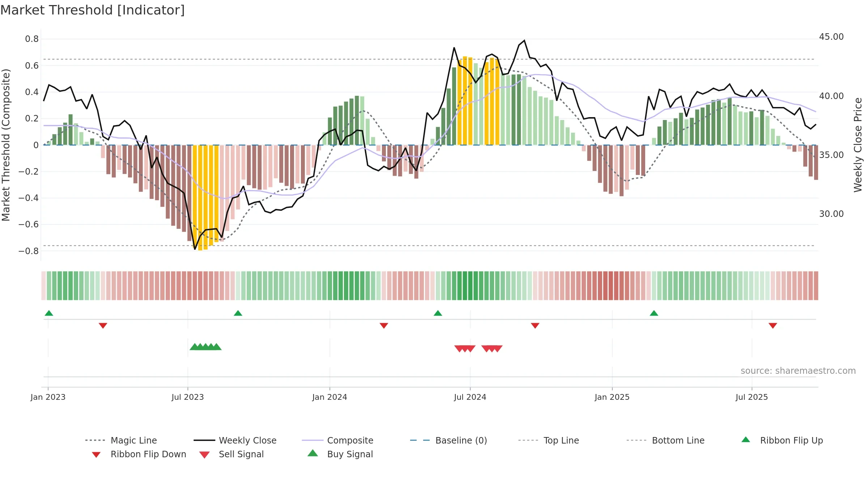Click the weekly close peak near September 2024

click(x=524, y=40)
